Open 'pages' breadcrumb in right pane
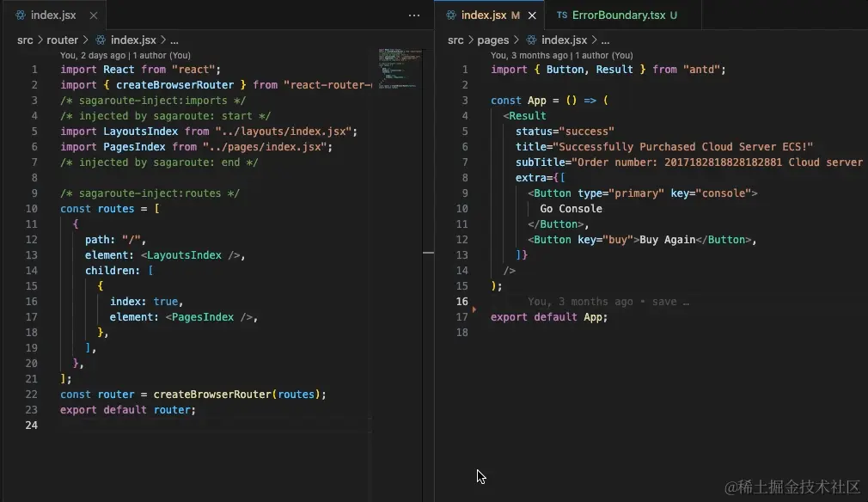The height and width of the screenshot is (502, 868). coord(492,40)
